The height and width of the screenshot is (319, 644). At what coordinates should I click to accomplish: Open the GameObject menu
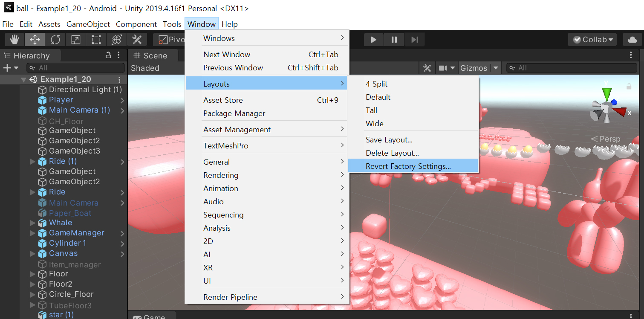(88, 24)
